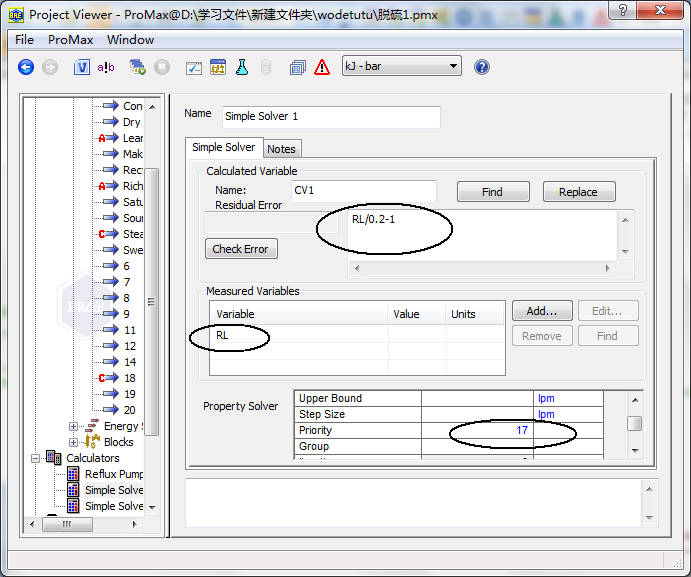Click the property solver scrollbar thumb
This screenshot has width=691, height=577.
635,423
